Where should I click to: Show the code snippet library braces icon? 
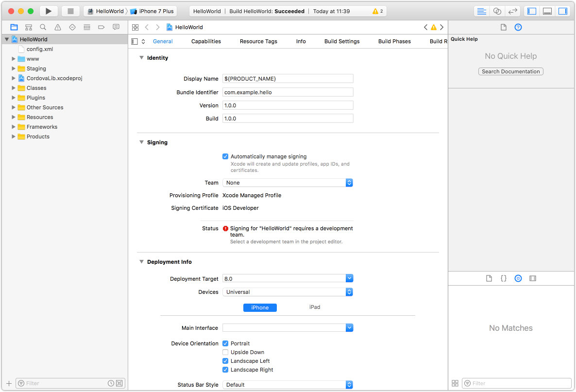(503, 278)
